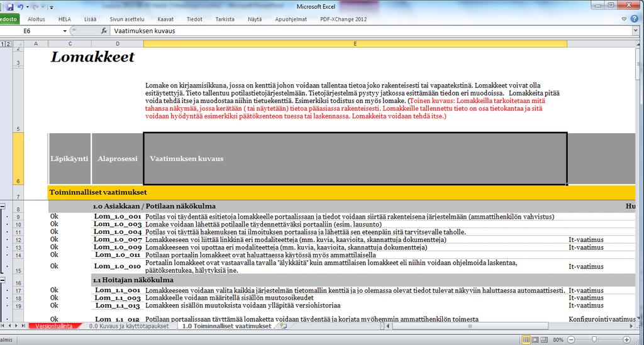Open the Tarkista ribbon tab
Screen dimensions: 644x345
click(x=225, y=19)
